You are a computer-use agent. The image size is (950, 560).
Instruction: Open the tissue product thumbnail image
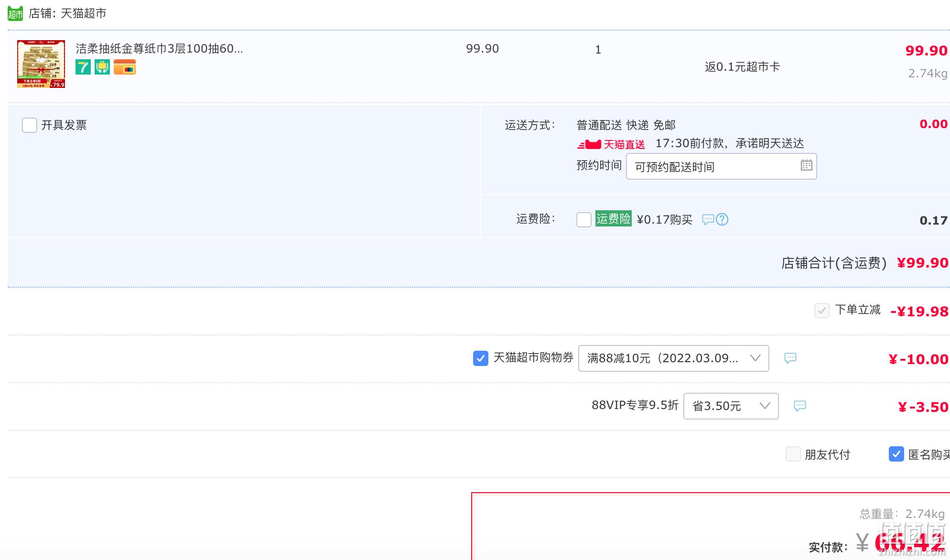point(41,64)
